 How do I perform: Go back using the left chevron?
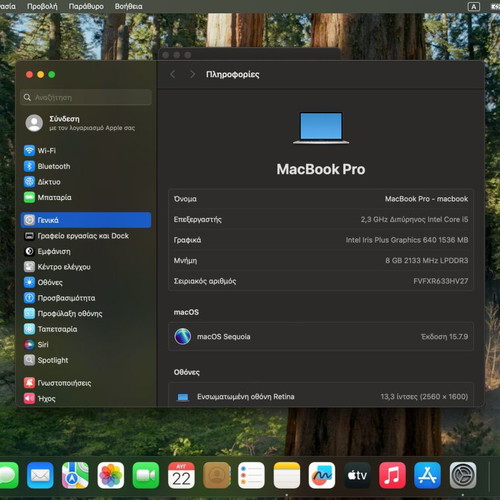(172, 74)
